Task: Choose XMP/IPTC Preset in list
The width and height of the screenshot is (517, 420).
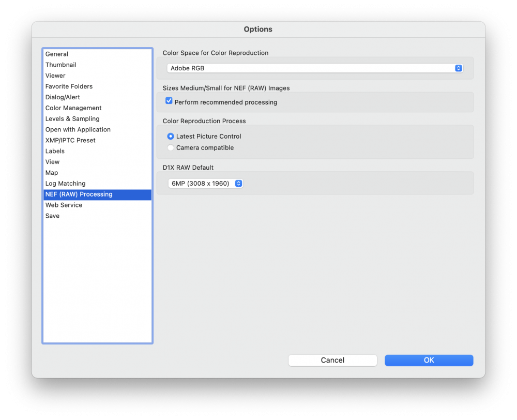Action: pos(97,140)
